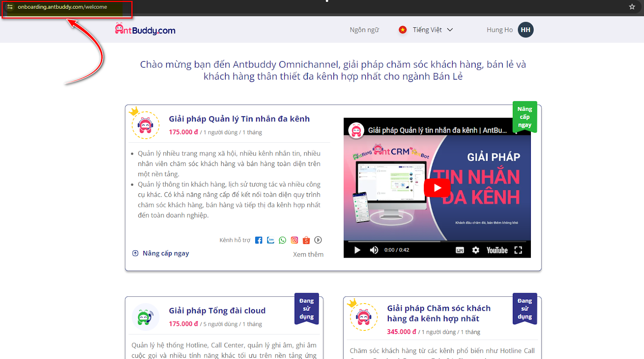Screen dimensions: 644x359
Task: Click the AntBuddy.com logo
Action: pos(145,29)
